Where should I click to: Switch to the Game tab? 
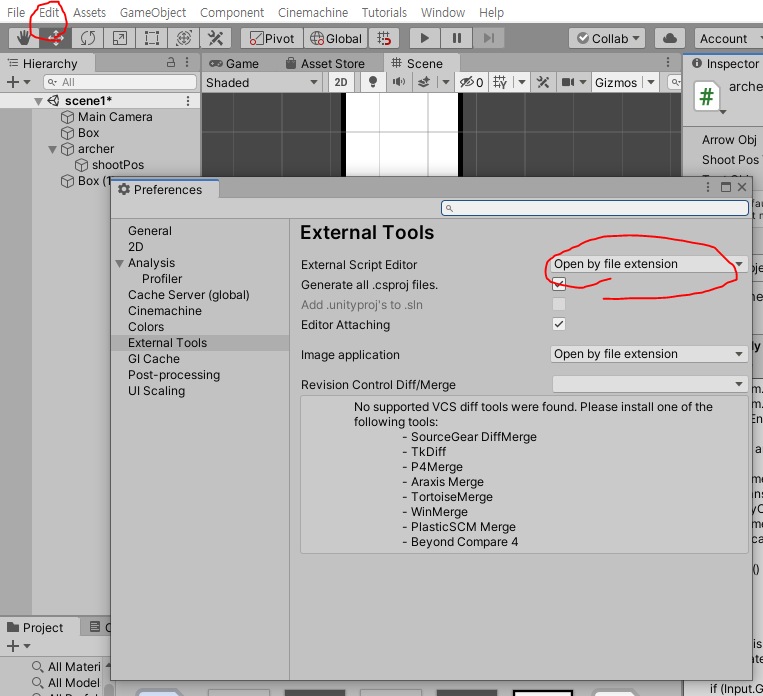[x=234, y=64]
